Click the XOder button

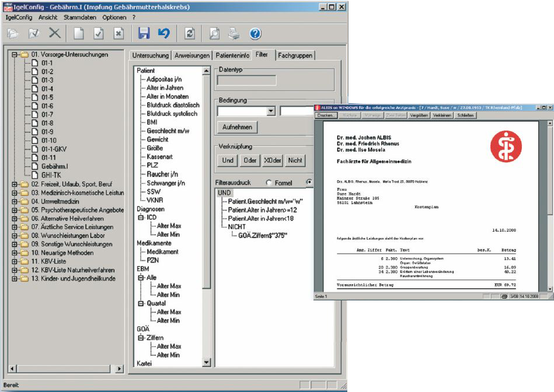pyautogui.click(x=273, y=160)
